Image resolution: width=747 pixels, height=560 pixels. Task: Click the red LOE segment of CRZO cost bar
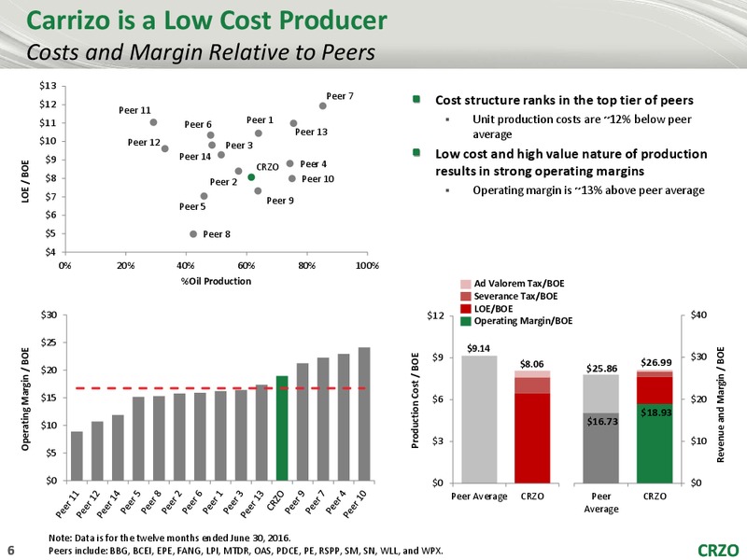point(532,438)
